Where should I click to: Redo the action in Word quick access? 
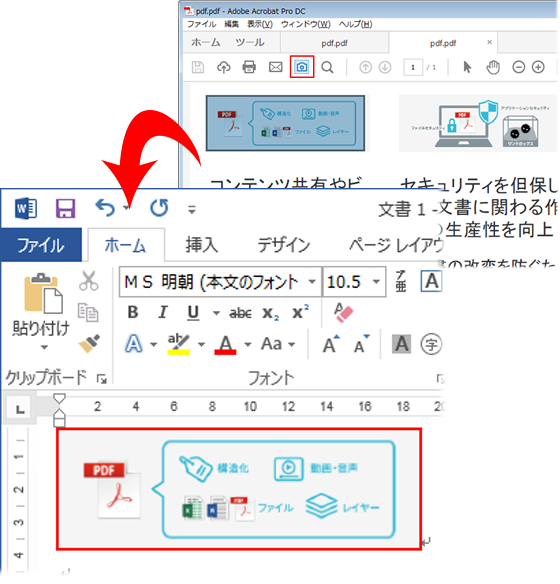(159, 208)
